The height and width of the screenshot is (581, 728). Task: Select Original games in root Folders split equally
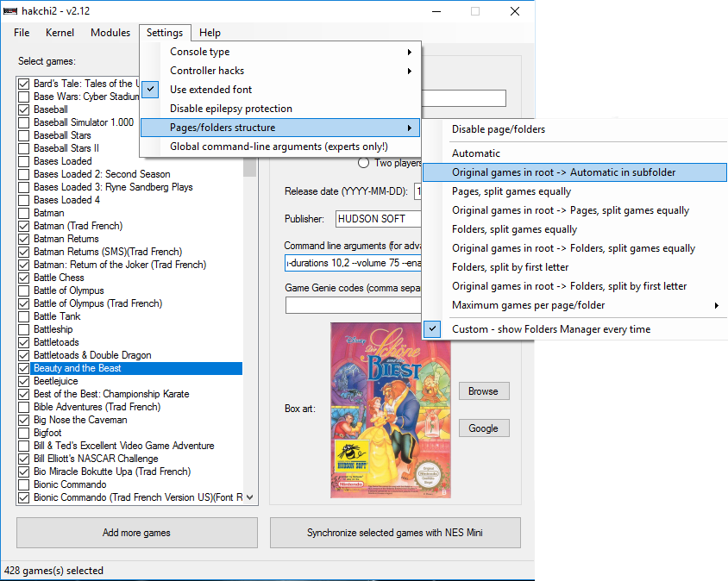point(574,248)
